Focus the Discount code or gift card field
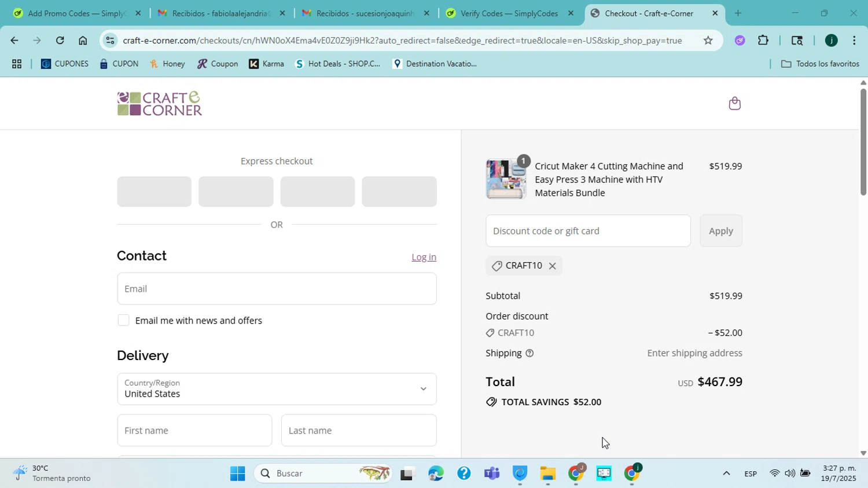The height and width of the screenshot is (488, 868). pyautogui.click(x=588, y=231)
